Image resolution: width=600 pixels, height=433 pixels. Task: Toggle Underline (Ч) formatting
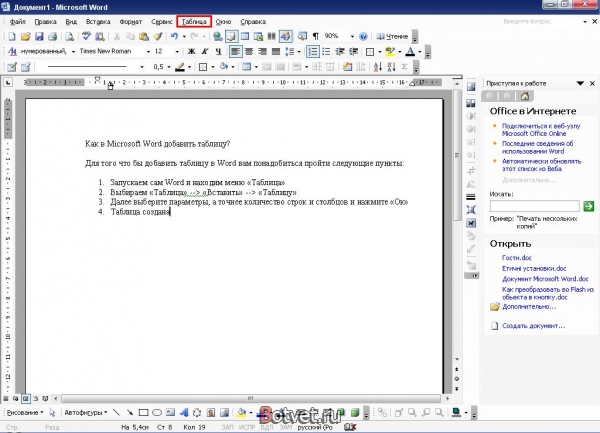pos(218,51)
